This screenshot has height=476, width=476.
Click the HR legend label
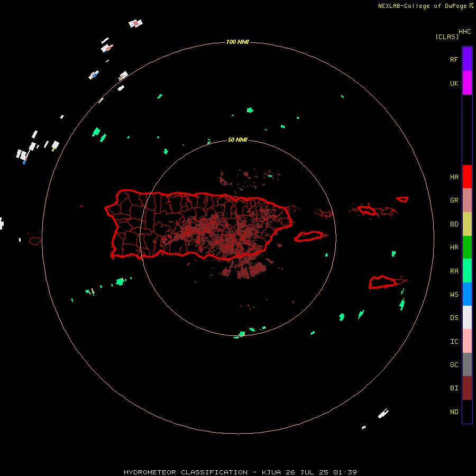pos(454,248)
